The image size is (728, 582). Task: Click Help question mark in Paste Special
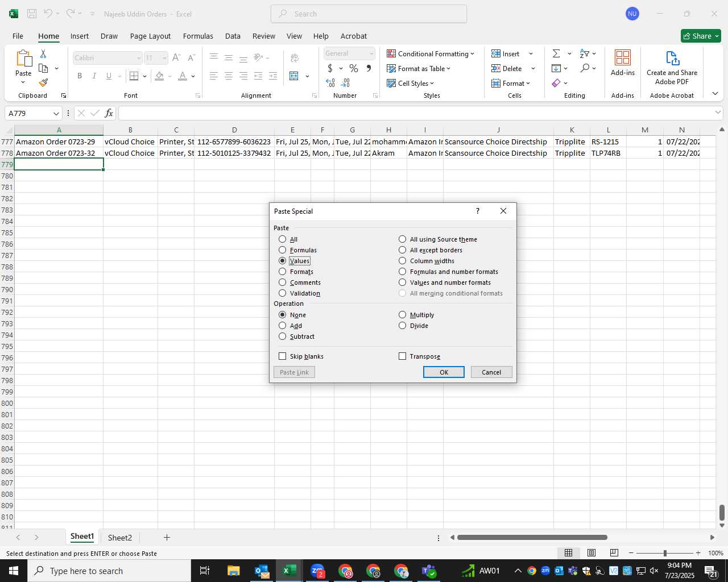point(477,211)
